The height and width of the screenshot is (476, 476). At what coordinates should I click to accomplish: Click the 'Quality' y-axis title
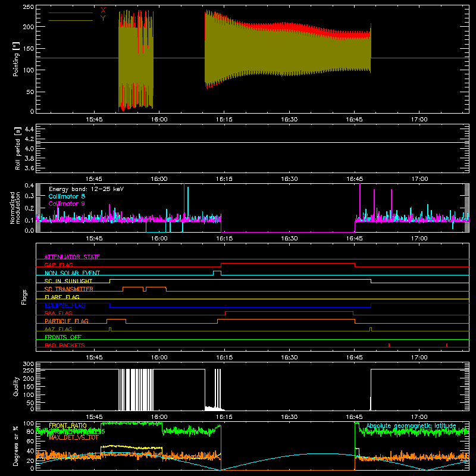point(15,386)
